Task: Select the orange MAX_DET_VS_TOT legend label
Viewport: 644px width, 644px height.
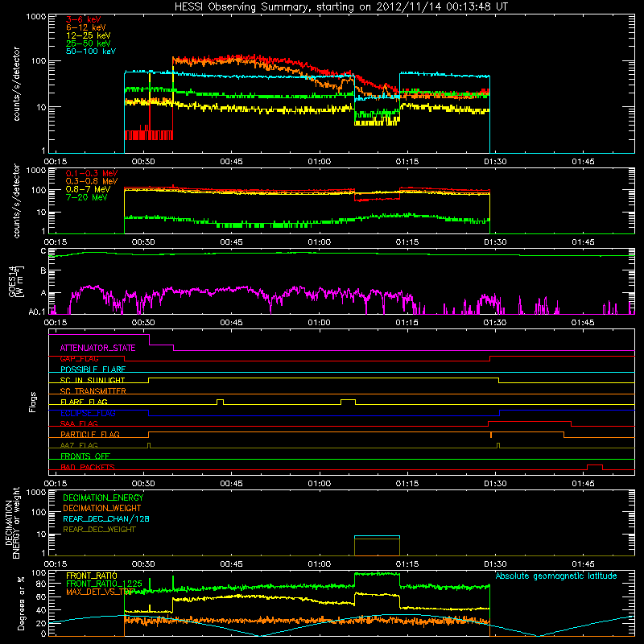Action: pyautogui.click(x=100, y=592)
